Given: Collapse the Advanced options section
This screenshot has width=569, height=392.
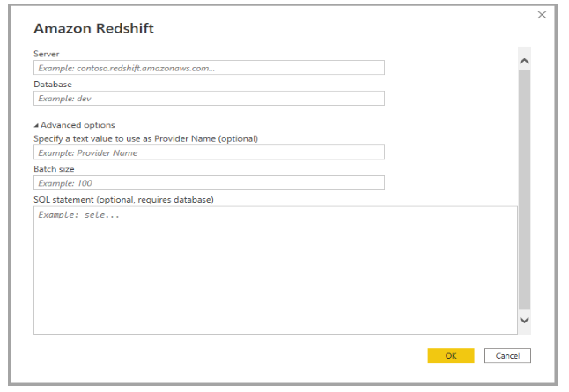Looking at the screenshot, I should (x=36, y=125).
